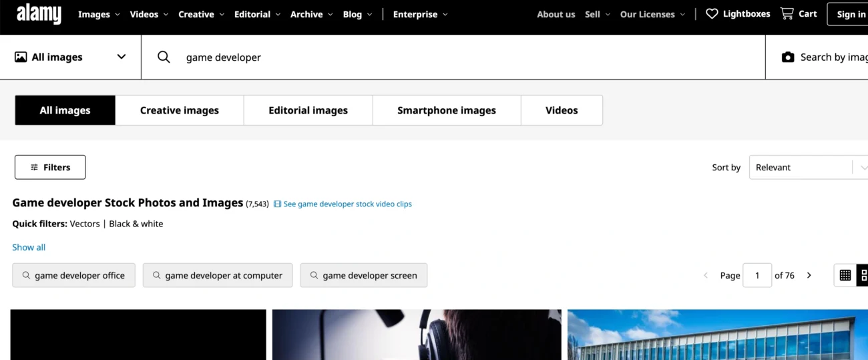
Task: Click the Sign in button
Action: (x=850, y=14)
